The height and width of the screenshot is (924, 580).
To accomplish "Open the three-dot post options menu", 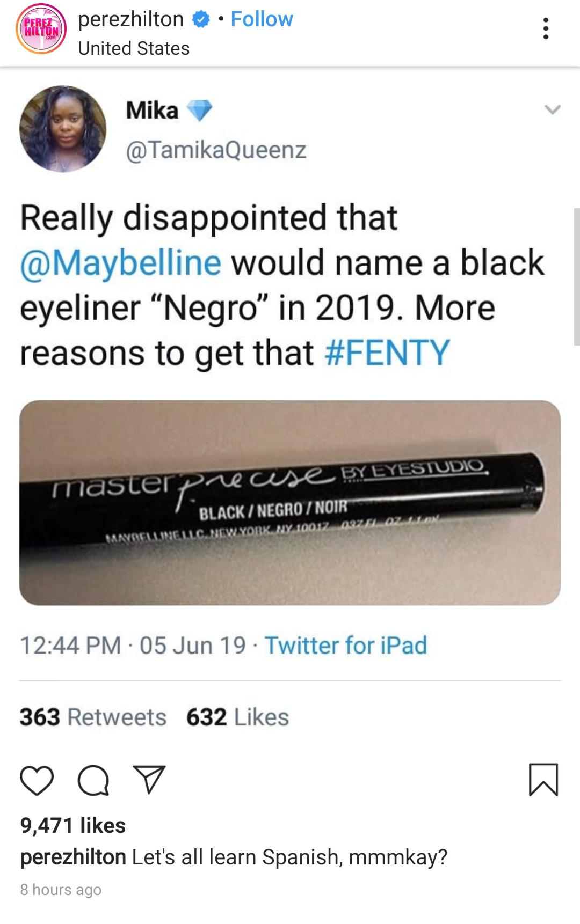I will click(x=546, y=28).
